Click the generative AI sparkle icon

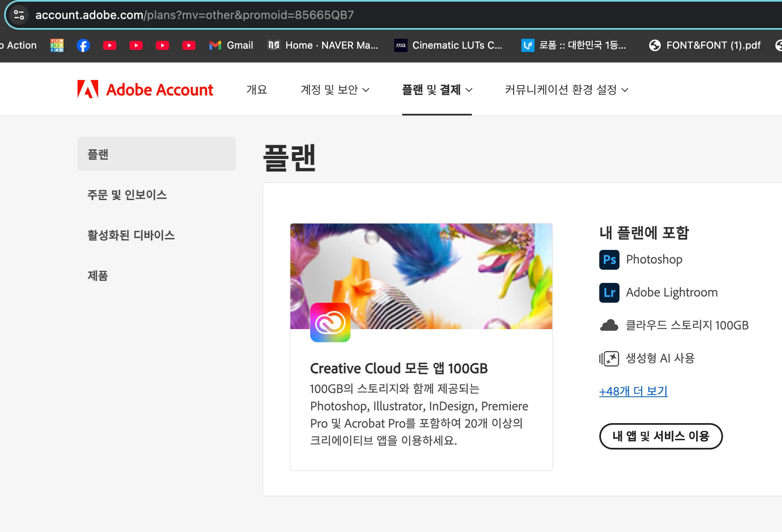pyautogui.click(x=609, y=358)
